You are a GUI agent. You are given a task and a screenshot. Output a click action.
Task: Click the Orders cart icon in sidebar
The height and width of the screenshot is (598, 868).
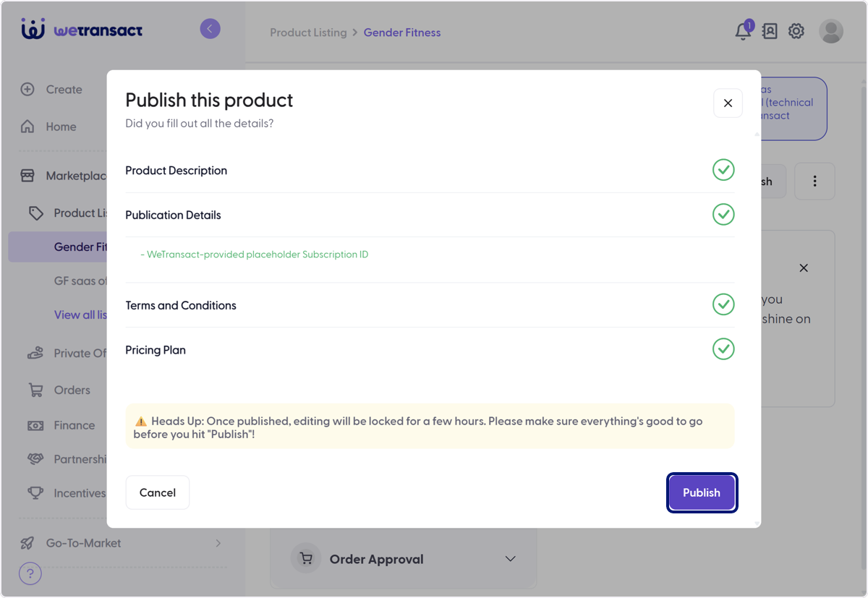[35, 390]
